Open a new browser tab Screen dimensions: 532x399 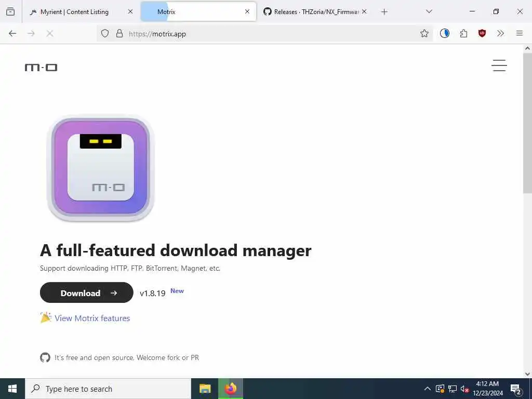click(384, 12)
